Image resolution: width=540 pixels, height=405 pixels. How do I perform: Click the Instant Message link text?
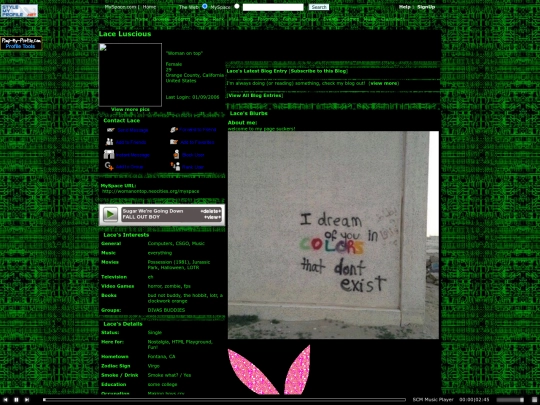[133, 155]
